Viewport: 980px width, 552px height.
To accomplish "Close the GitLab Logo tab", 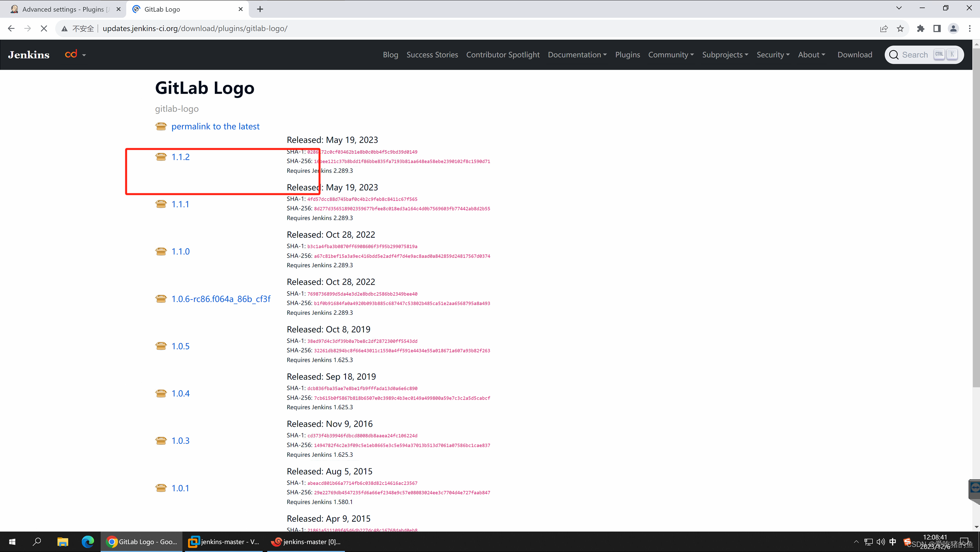I will [241, 9].
